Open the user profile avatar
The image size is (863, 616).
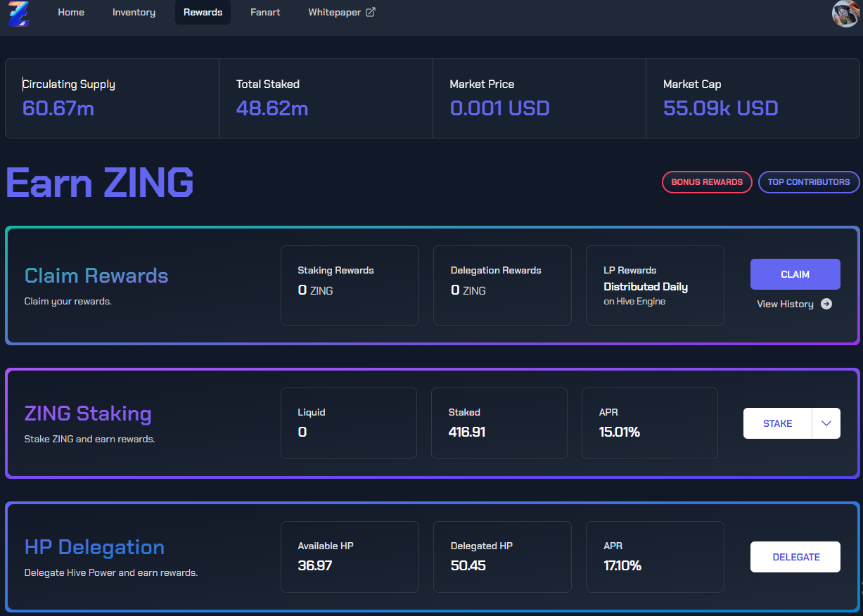[x=845, y=13]
